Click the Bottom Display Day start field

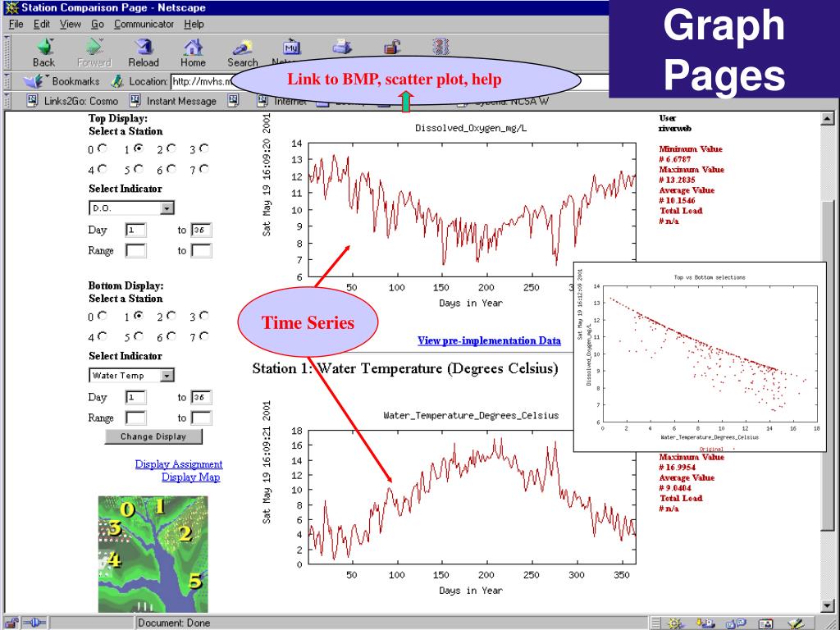[x=135, y=398]
